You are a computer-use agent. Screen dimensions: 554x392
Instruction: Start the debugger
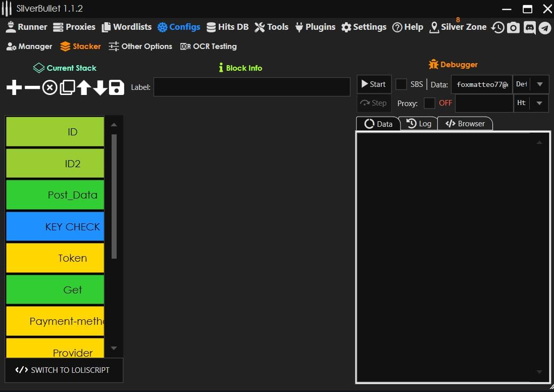click(x=374, y=84)
